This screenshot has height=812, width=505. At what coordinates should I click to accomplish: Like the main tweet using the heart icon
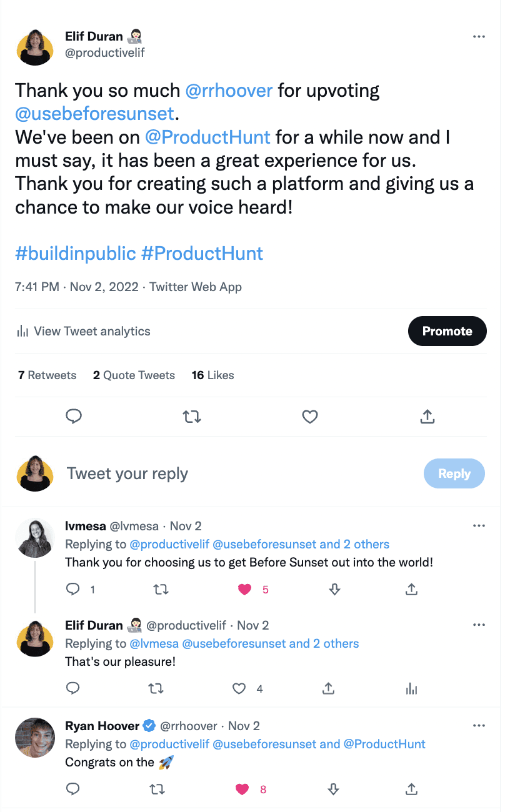click(309, 417)
